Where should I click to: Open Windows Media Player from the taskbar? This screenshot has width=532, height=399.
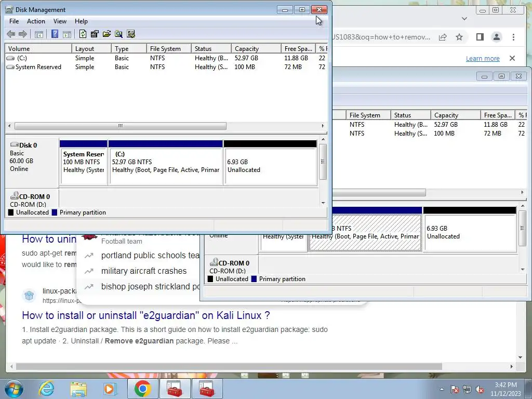(110, 389)
